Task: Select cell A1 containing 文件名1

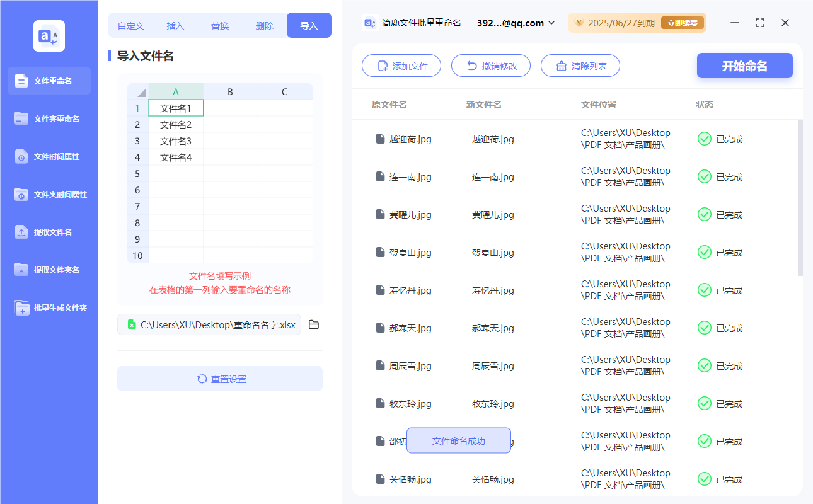Action: tap(176, 108)
